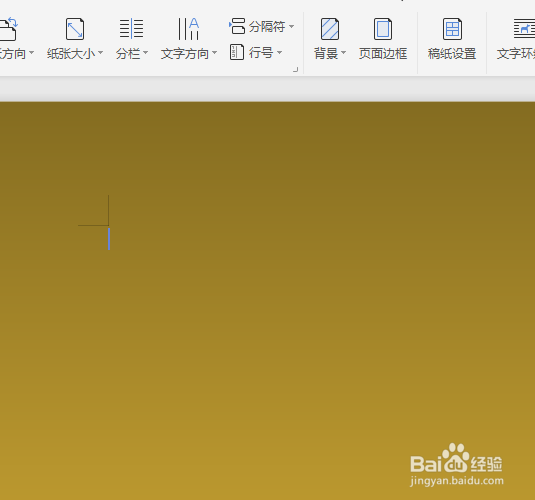Expand the 分隔符 dropdown arrow
This screenshot has width=535, height=500.
click(291, 26)
